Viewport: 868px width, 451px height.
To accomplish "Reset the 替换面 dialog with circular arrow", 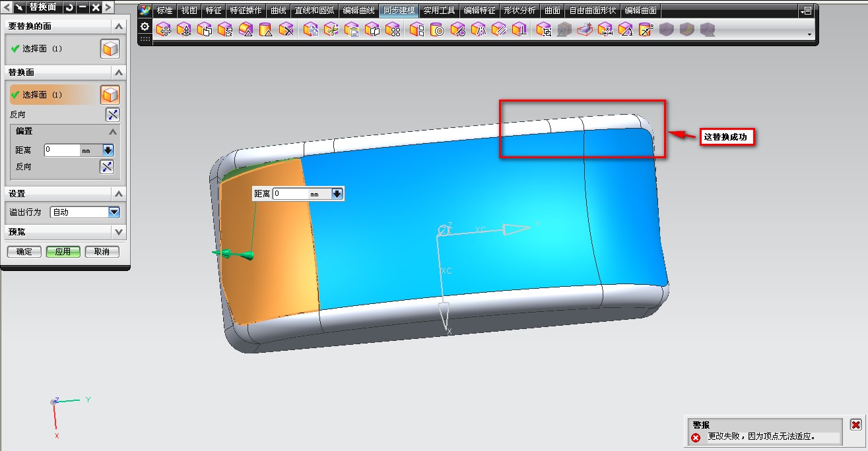I will pos(69,7).
